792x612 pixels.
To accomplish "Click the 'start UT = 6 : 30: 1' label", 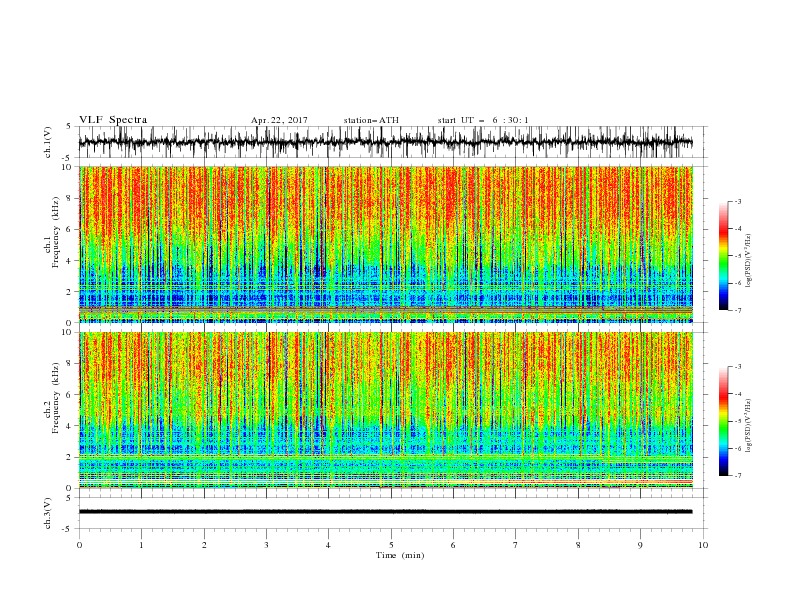I will [x=483, y=120].
